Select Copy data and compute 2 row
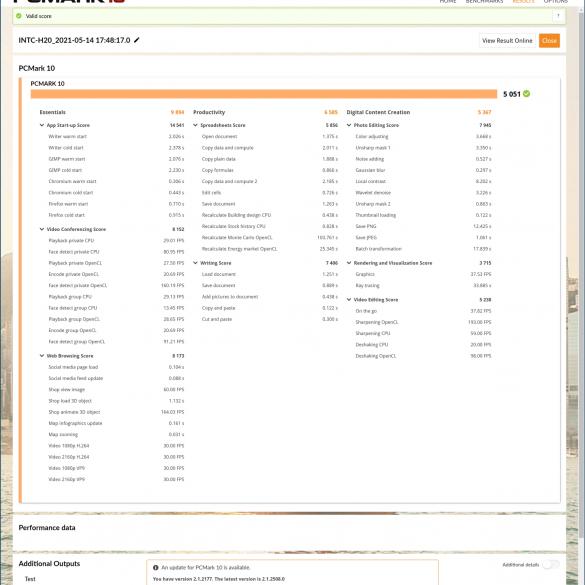The image size is (585, 585). click(270, 181)
